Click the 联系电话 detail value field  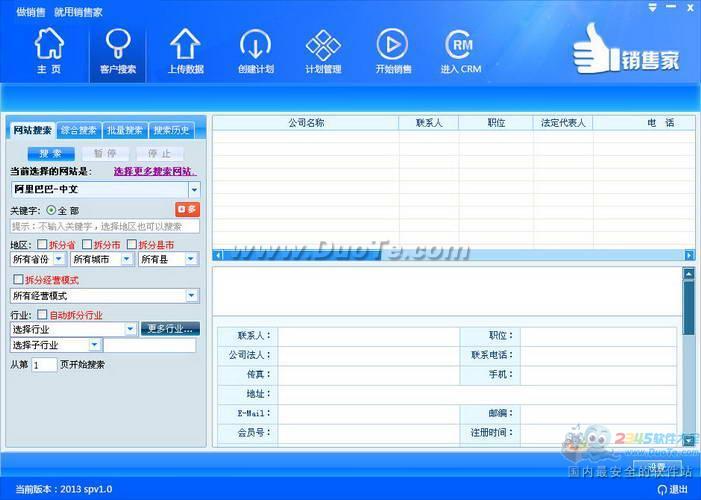598,355
